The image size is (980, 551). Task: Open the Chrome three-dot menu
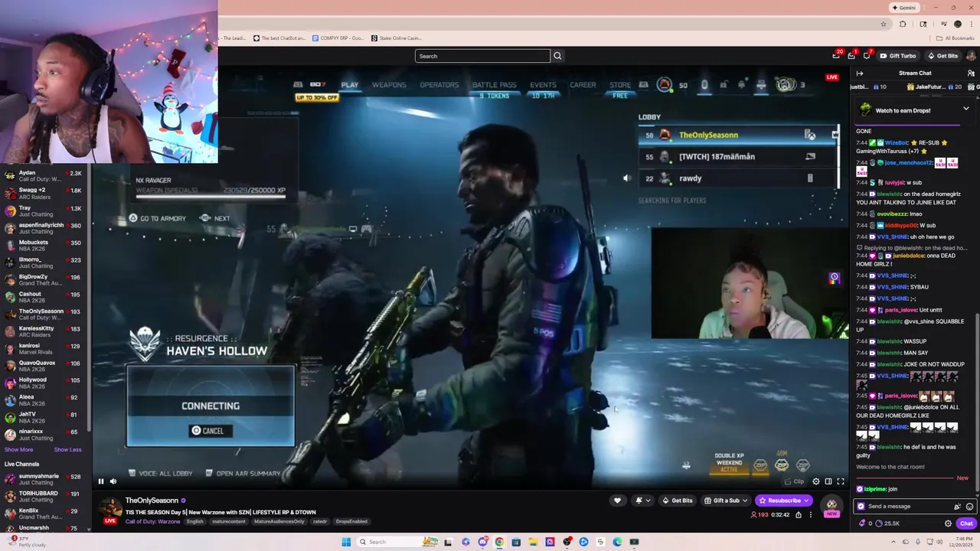(x=971, y=24)
